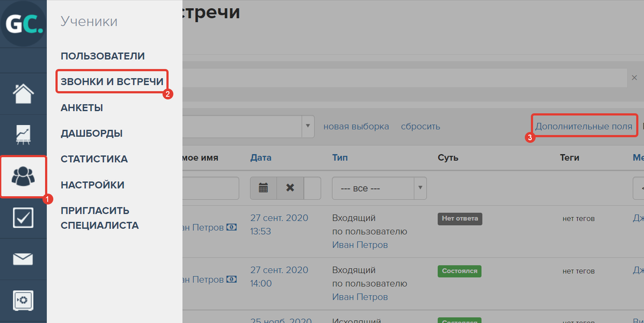The width and height of the screenshot is (644, 323).
Task: Click the call icon next to Иван Петров
Action: [x=231, y=227]
